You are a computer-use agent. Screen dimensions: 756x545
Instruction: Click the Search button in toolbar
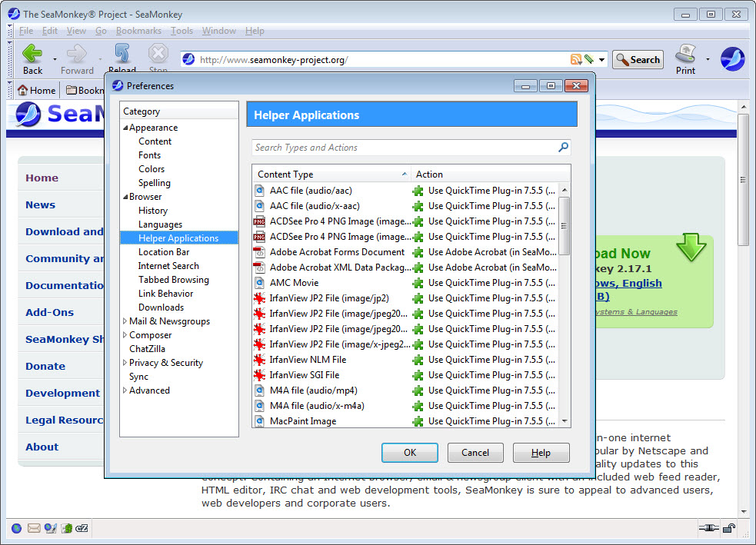click(638, 60)
